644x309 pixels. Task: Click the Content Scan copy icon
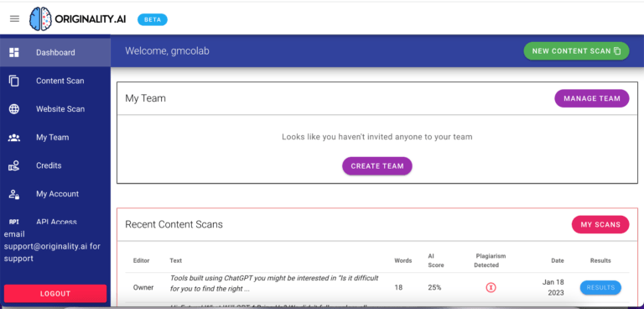[x=14, y=81]
